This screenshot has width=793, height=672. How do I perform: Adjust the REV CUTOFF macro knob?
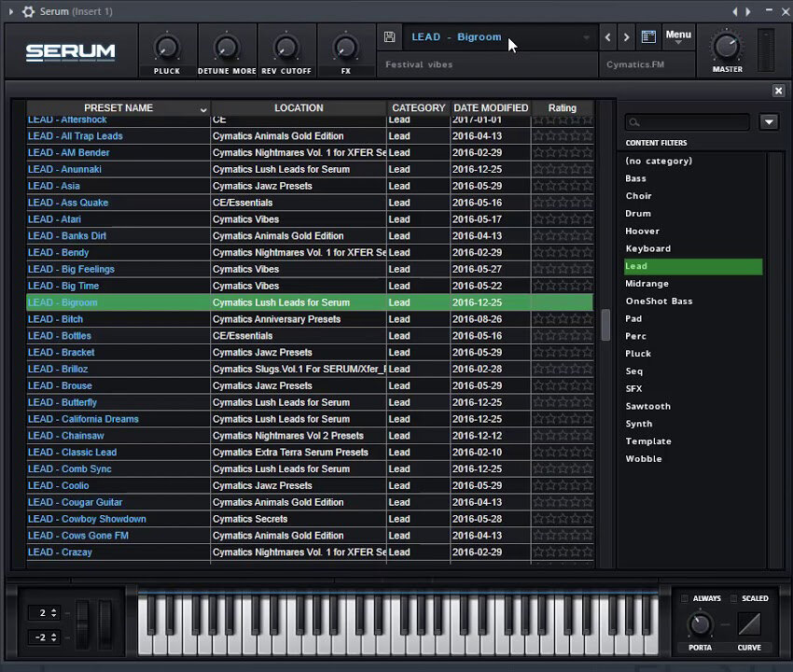[x=286, y=48]
